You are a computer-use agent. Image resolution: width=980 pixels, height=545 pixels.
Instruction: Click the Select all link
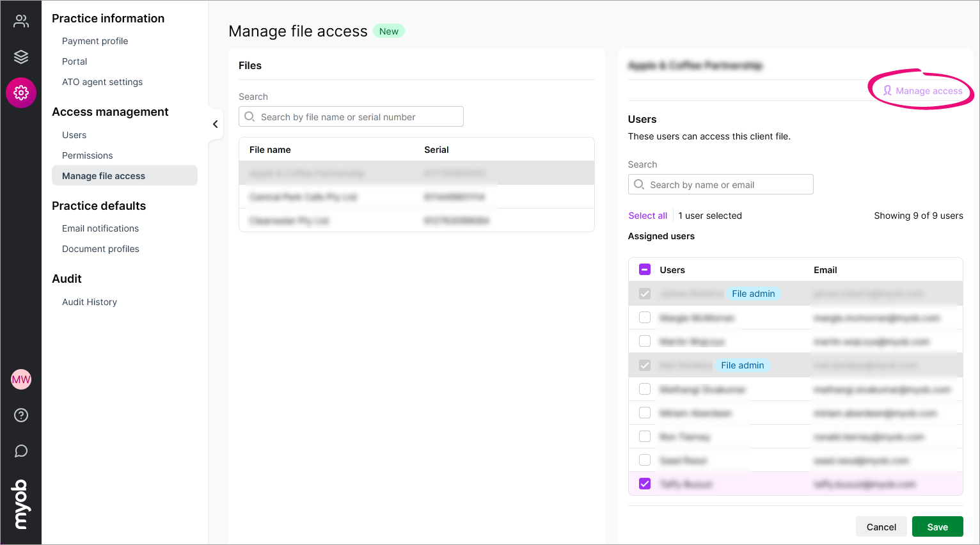(647, 215)
